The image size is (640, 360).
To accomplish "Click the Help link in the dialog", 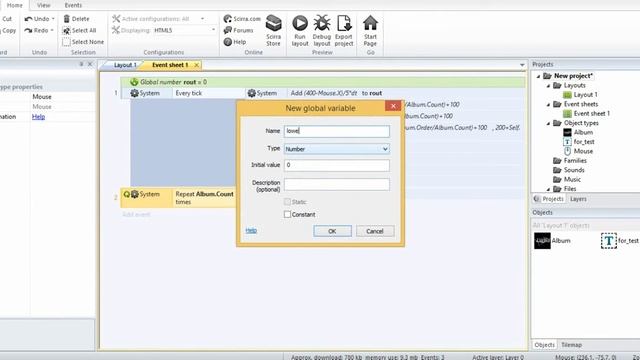I will [251, 231].
